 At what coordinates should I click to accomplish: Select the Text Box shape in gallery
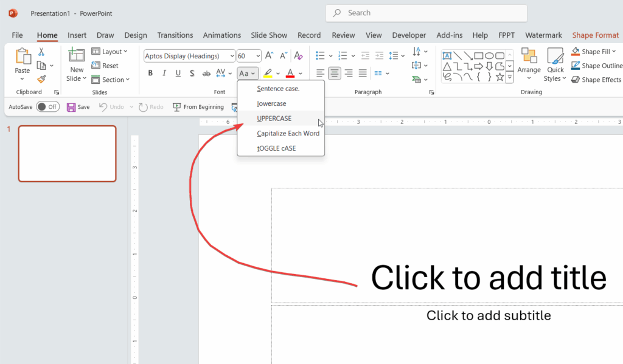[x=447, y=55]
